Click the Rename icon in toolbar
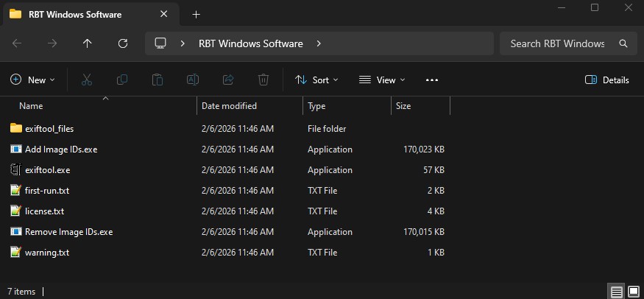 coord(193,80)
